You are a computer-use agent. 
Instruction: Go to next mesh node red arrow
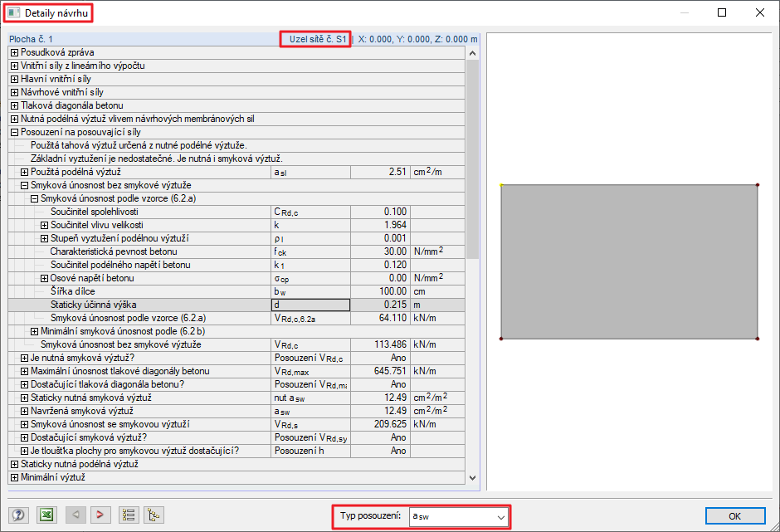point(100,515)
